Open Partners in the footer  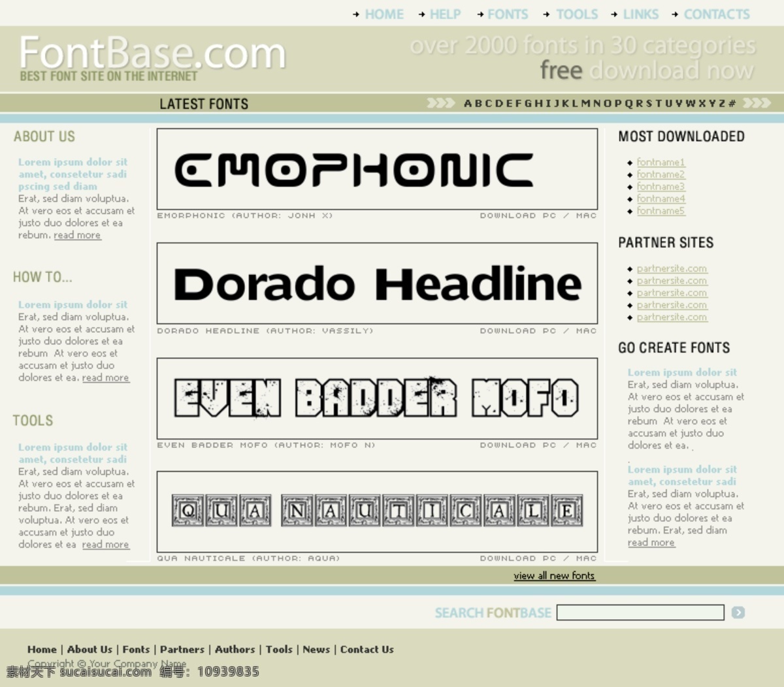point(182,649)
